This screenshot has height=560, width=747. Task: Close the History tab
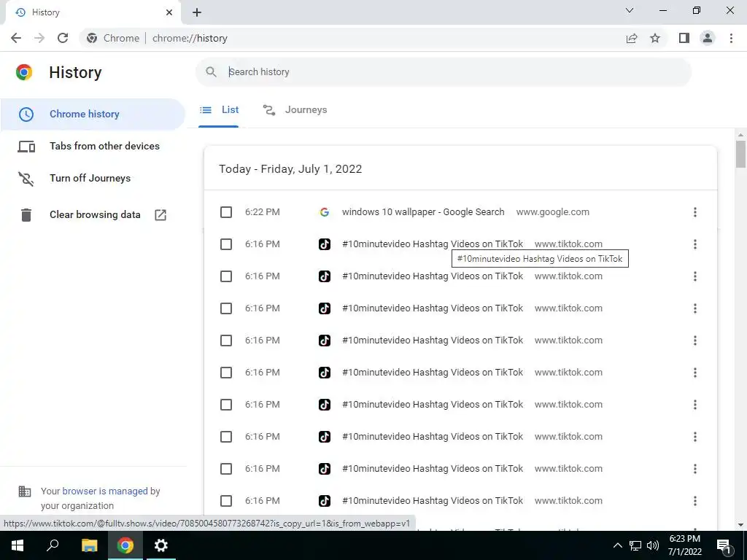tap(169, 12)
